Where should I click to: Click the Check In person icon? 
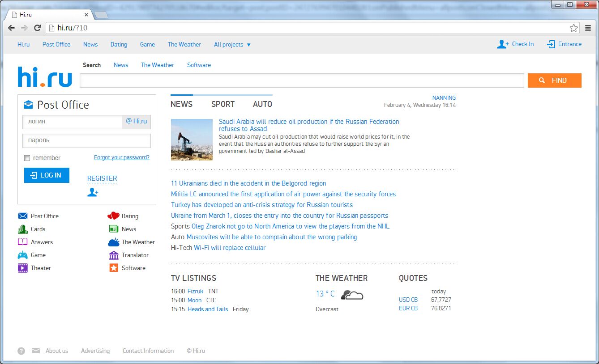(501, 44)
